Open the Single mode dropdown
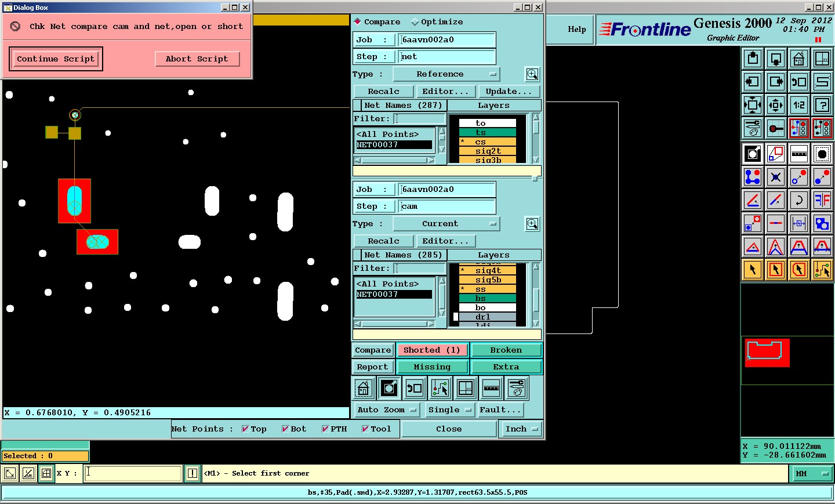The image size is (835, 504). (449, 409)
